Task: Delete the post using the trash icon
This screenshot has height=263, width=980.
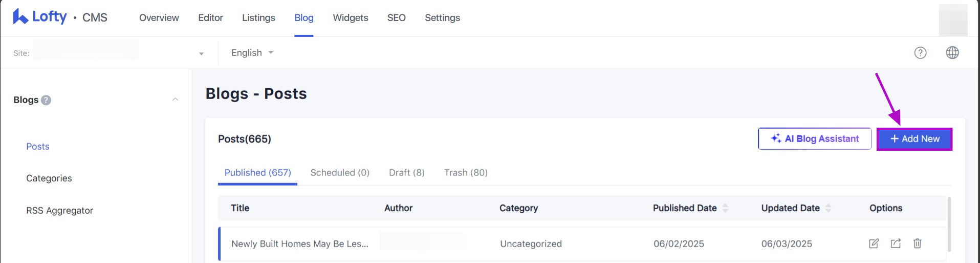Action: tap(917, 244)
